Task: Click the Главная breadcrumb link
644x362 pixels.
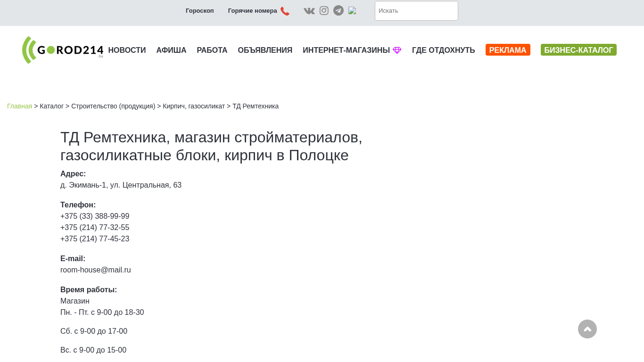Action: click(20, 106)
